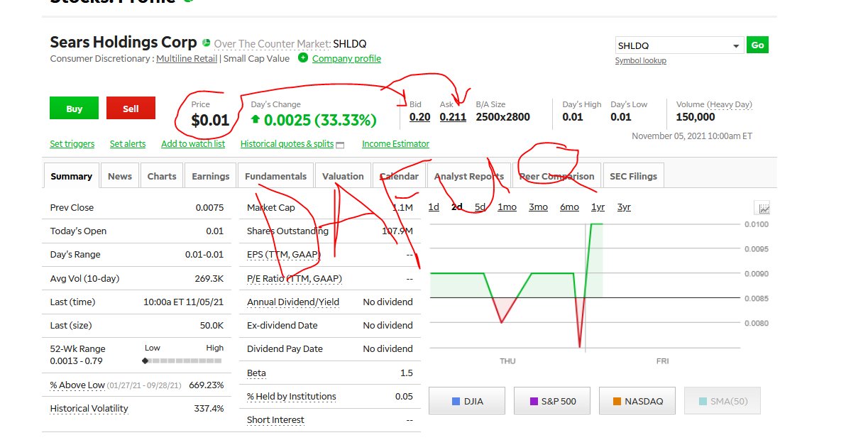The height and width of the screenshot is (440, 868).
Task: Click the Ask price 0.211 link
Action: [x=453, y=117]
